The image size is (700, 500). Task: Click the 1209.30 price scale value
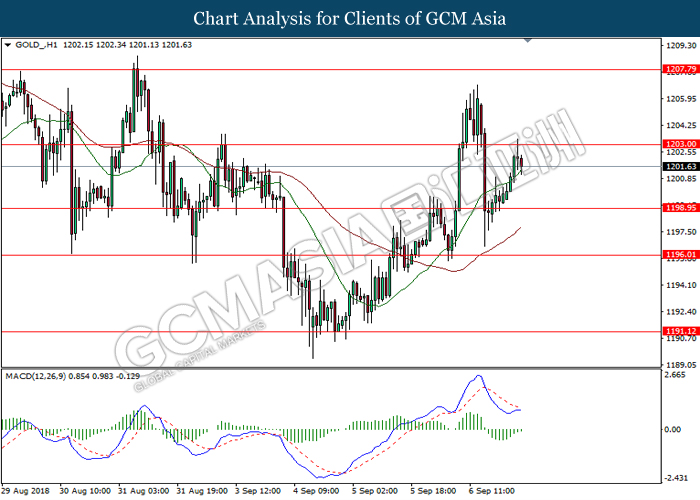pos(681,46)
